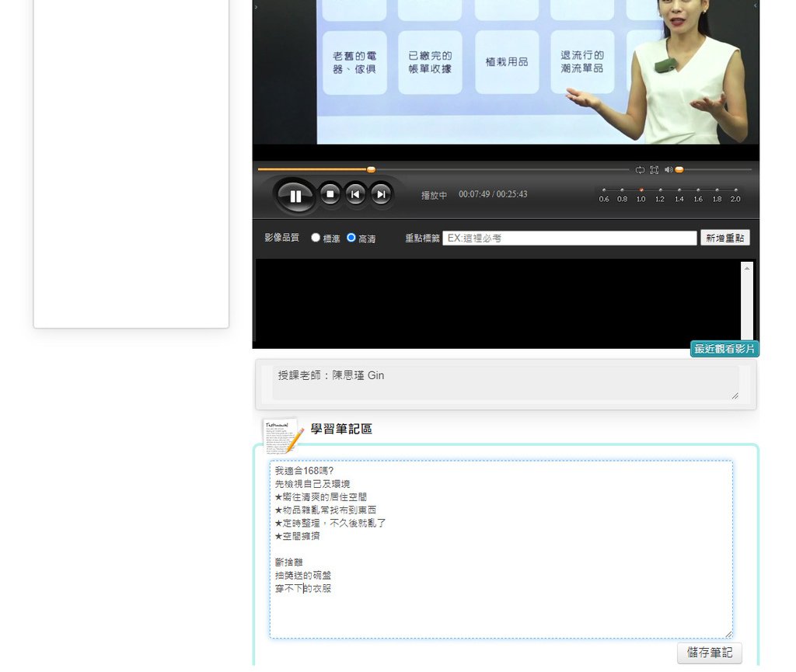Click the note line ★空間擁擠
796x672 pixels.
pos(298,536)
